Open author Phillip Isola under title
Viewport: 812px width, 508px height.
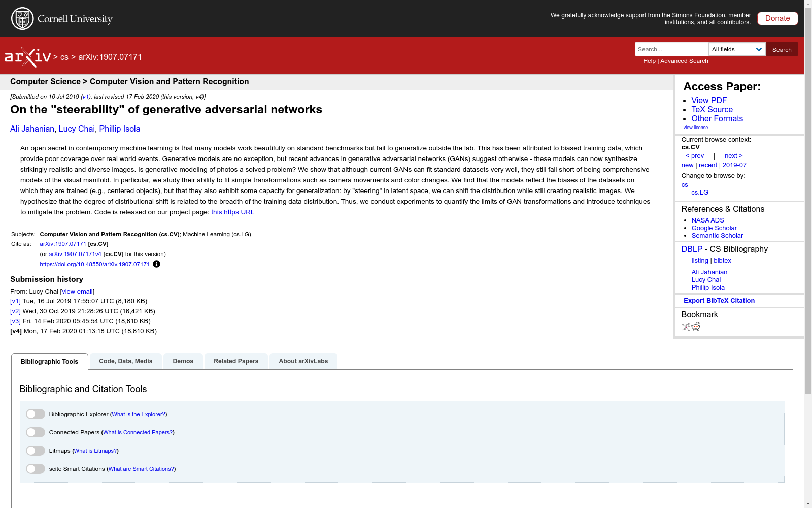120,129
